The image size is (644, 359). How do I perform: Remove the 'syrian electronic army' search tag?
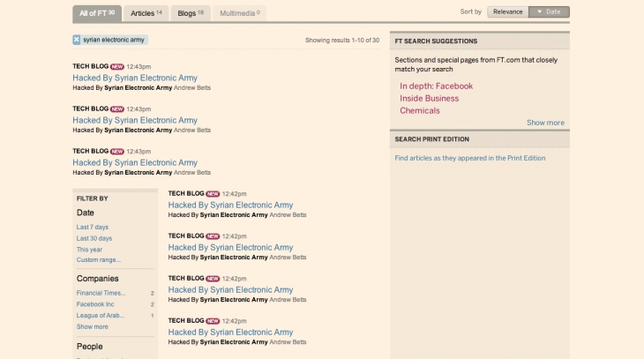[x=77, y=40]
